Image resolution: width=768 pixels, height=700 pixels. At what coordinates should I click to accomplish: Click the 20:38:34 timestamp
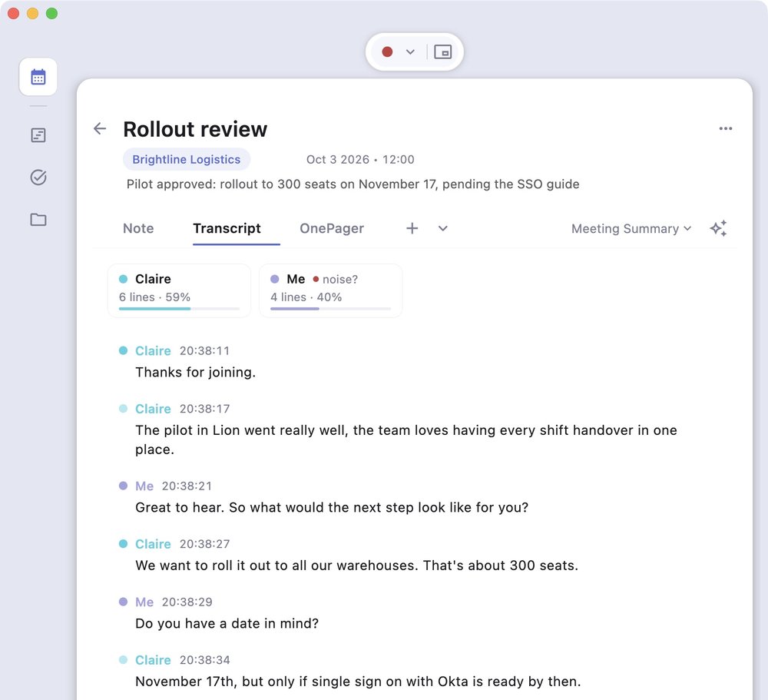click(204, 660)
